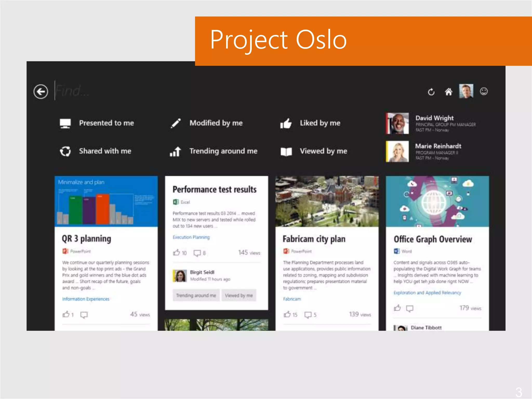Select Modified by me filter
Image resolution: width=532 pixels, height=399 pixels.
pyautogui.click(x=216, y=123)
